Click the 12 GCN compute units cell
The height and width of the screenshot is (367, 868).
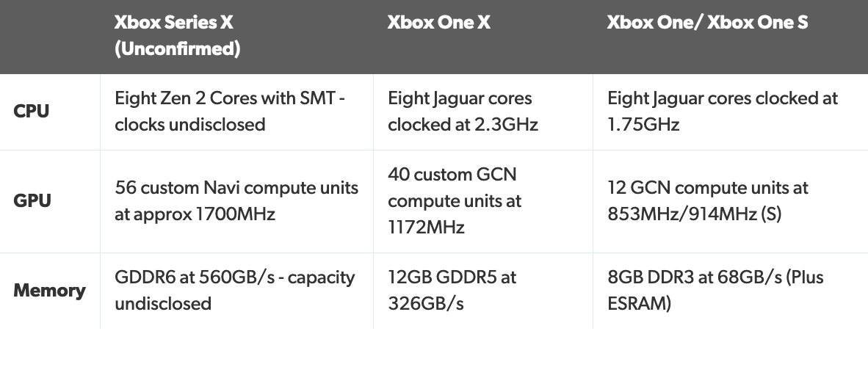730,201
